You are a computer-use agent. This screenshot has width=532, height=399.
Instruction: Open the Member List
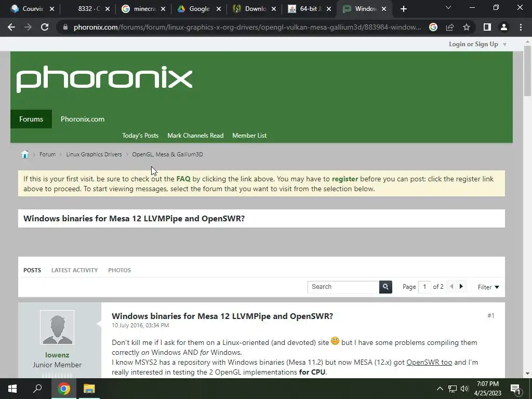(249, 136)
